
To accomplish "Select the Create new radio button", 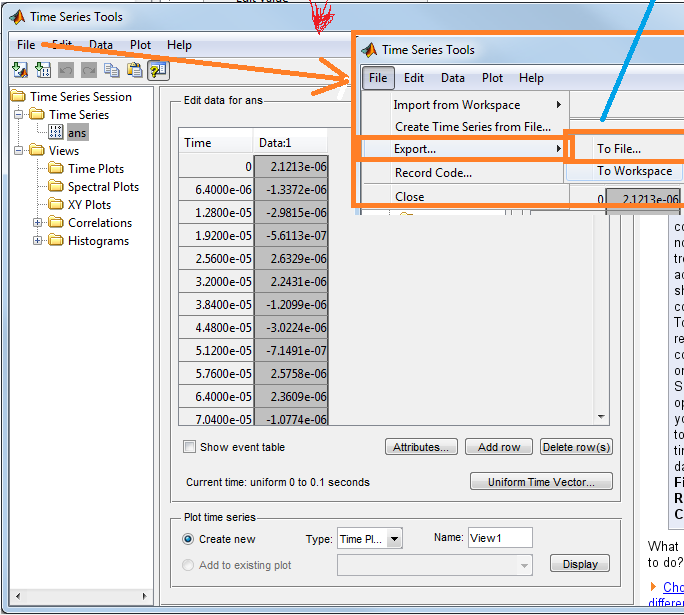I will coord(188,539).
